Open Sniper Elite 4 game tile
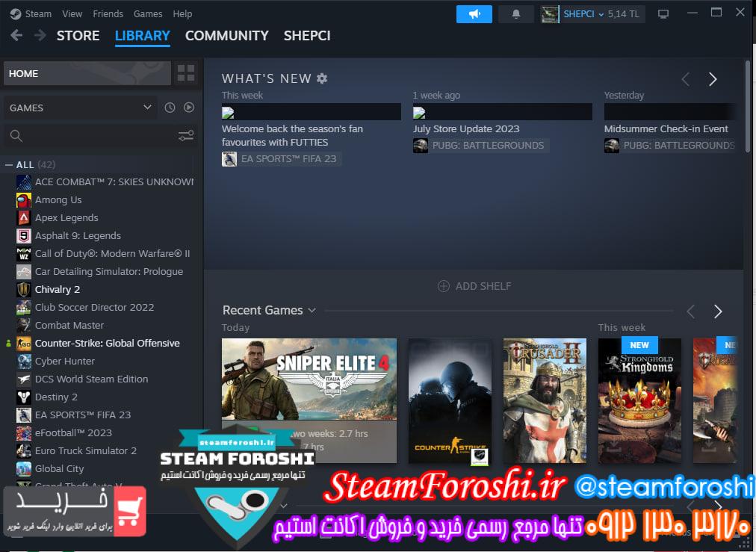756x552 pixels. [309, 379]
